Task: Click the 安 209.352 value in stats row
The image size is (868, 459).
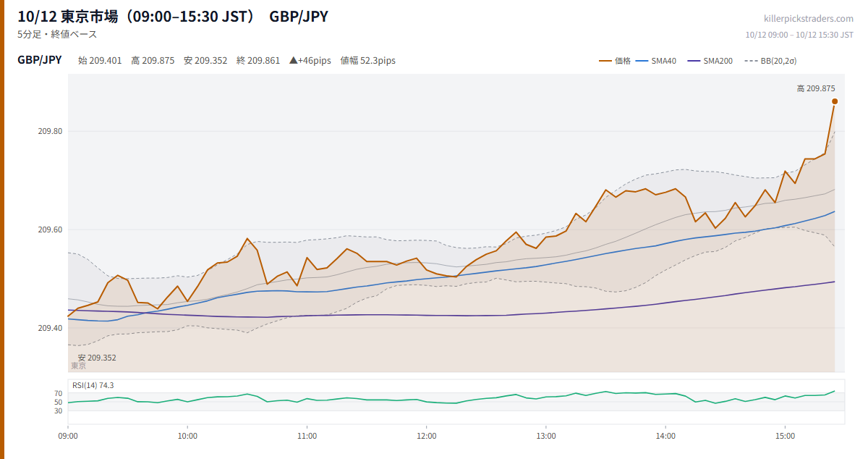Action: point(205,61)
